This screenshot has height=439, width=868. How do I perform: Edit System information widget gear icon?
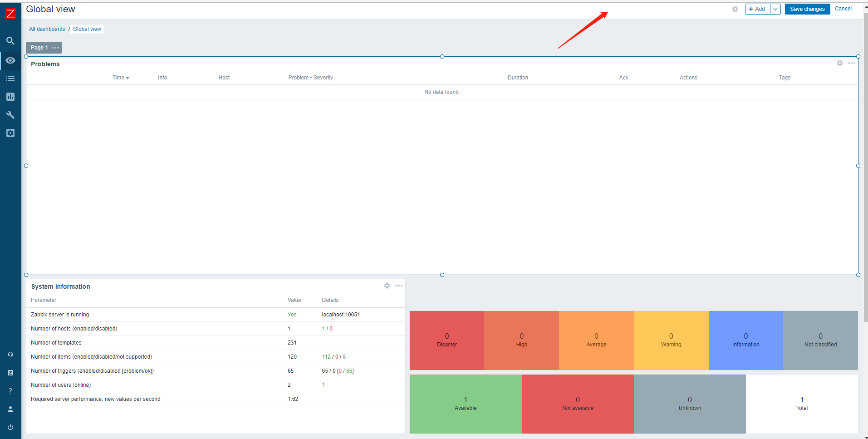tap(387, 286)
